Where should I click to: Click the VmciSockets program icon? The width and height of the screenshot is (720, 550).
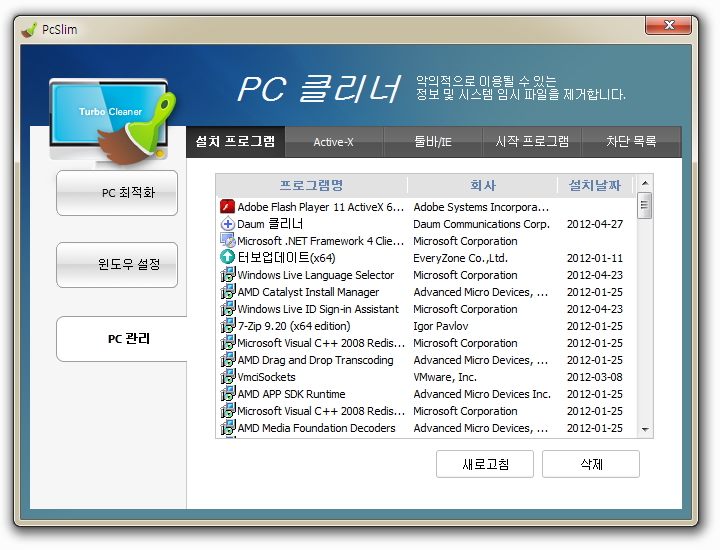[x=227, y=377]
